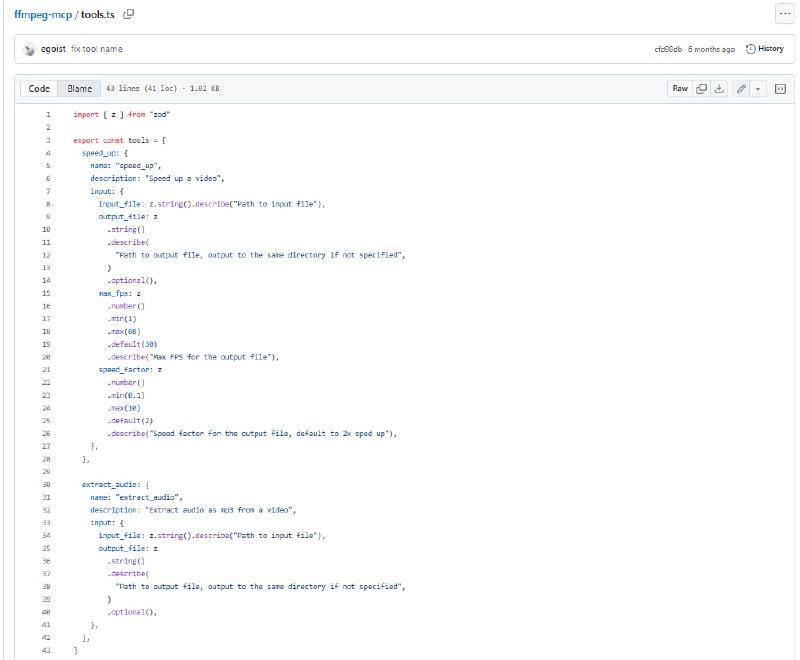Edit this file with pencil icon
Viewport: 800px width, 660px height.
coord(741,88)
